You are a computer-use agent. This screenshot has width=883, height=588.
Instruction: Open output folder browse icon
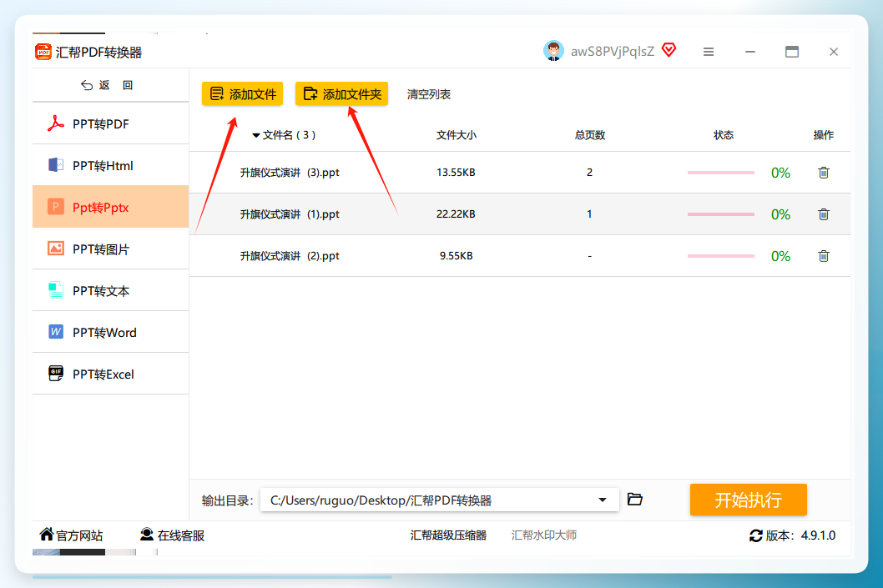634,499
